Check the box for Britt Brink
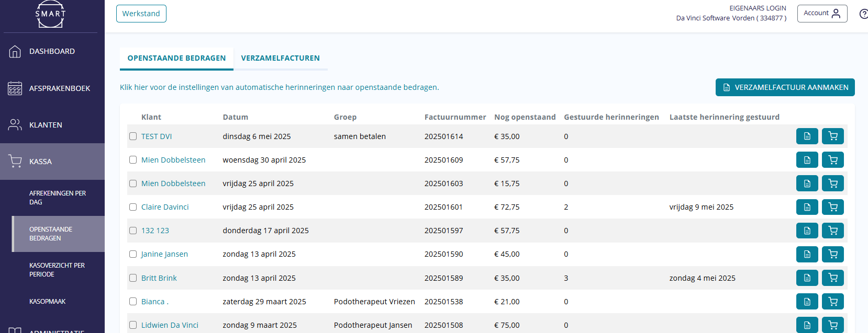The image size is (868, 333). [133, 278]
